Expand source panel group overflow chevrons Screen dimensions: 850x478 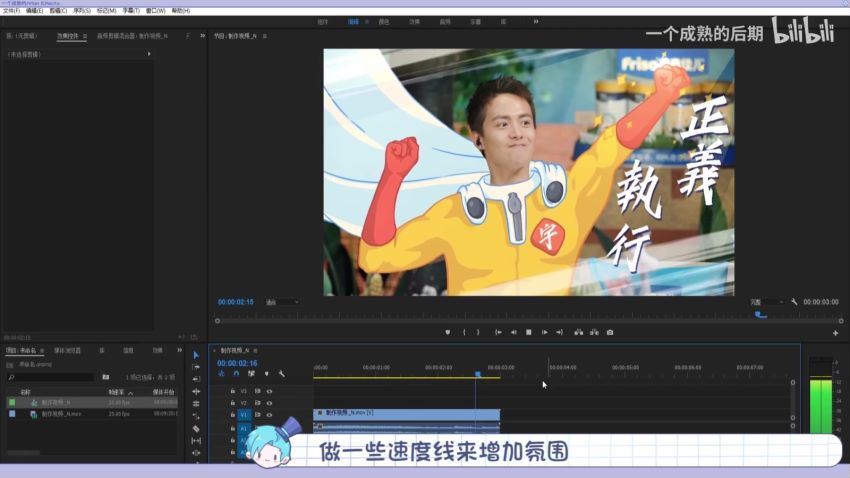pyautogui.click(x=202, y=36)
